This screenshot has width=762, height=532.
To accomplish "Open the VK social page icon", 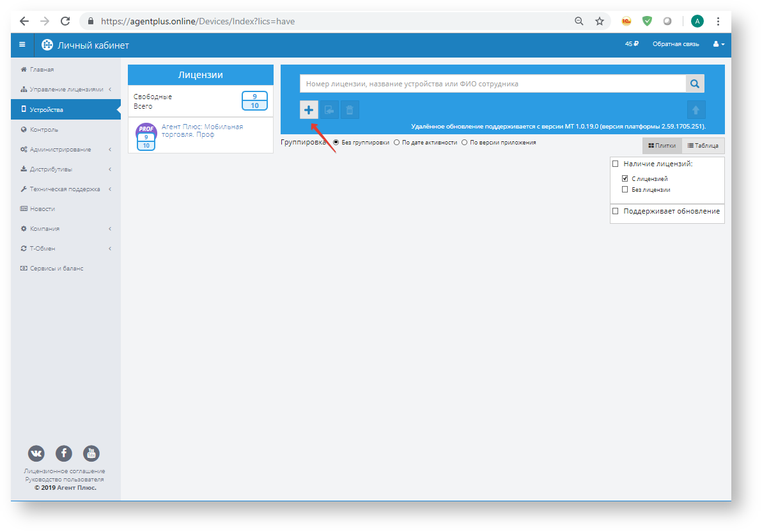I will click(36, 454).
